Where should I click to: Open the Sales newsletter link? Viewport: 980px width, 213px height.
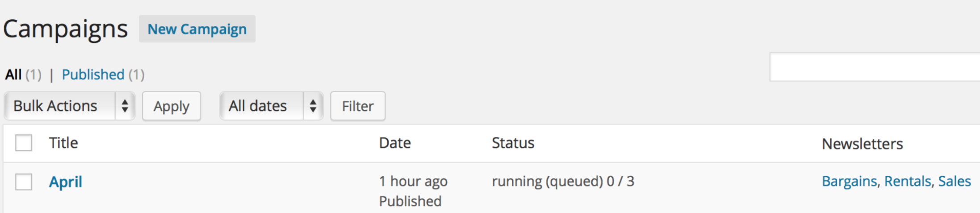tap(955, 181)
